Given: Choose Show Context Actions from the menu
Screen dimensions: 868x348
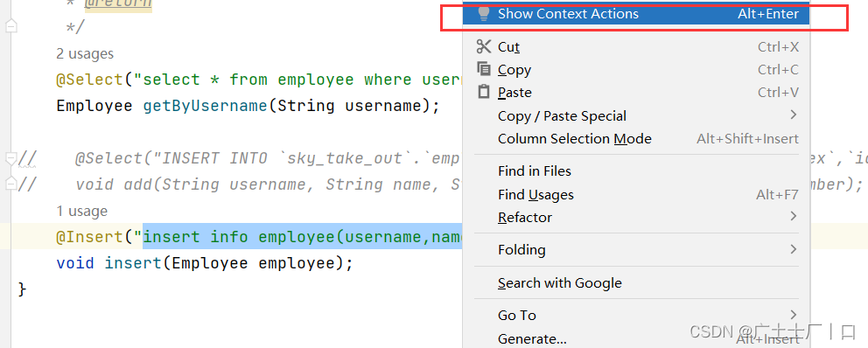Looking at the screenshot, I should click(x=636, y=14).
